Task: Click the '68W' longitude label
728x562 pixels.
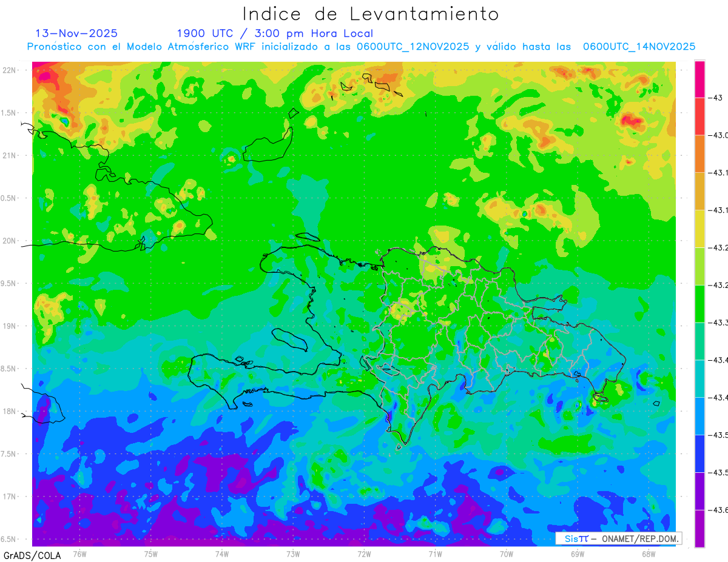Action: [649, 554]
